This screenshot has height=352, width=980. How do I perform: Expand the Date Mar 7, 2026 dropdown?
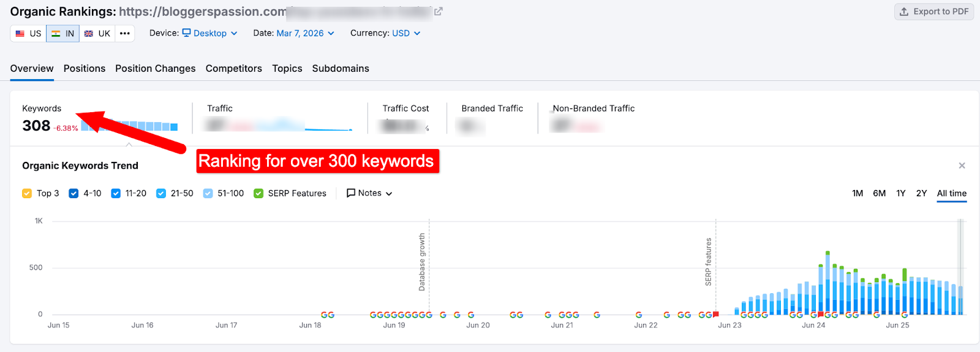tap(305, 33)
